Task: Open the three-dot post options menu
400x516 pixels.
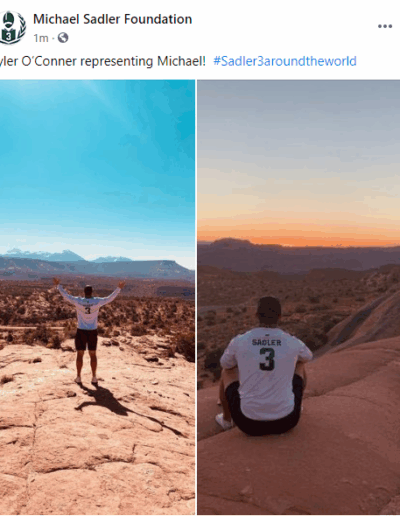Action: point(385,26)
